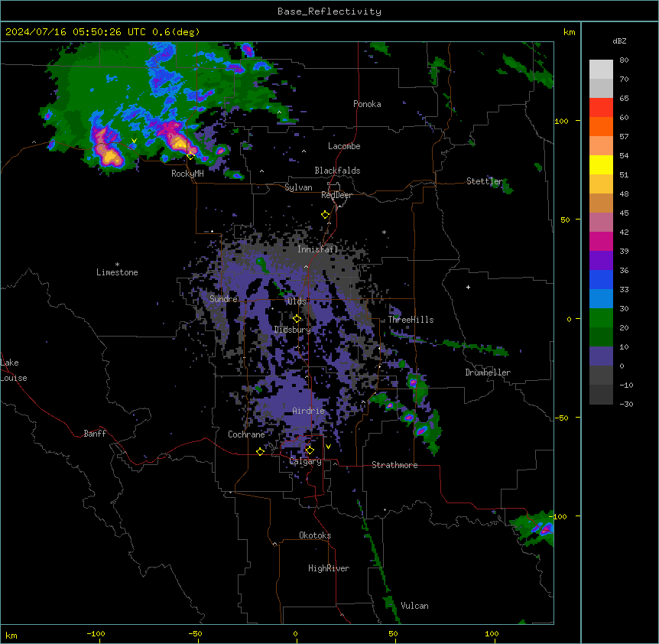Select the dark orange swatch below red in legend
Screen dimensions: 659x644
tap(601, 126)
